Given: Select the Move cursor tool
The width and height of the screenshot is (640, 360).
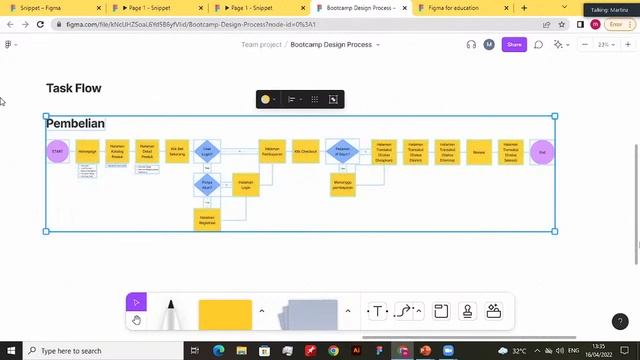Looking at the screenshot, I should coord(136,302).
